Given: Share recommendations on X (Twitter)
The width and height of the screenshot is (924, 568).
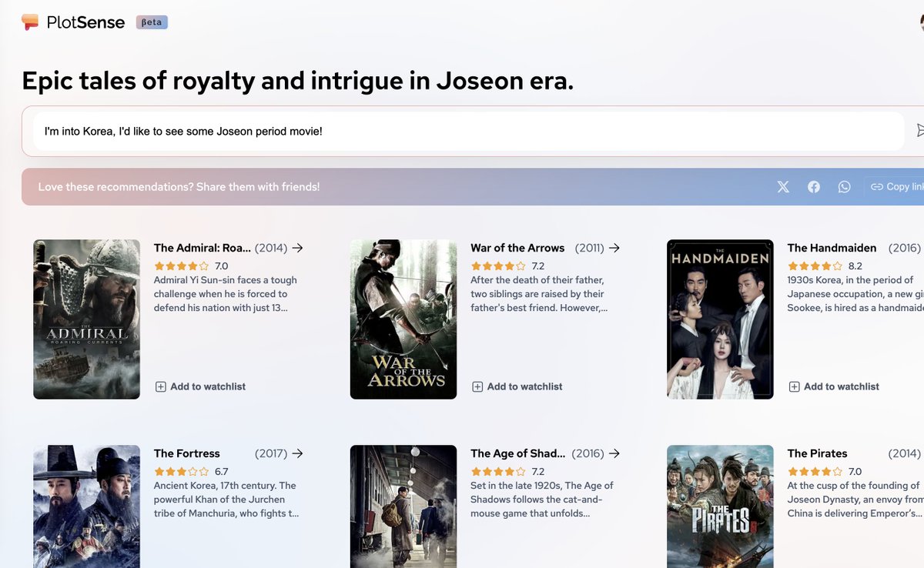Looking at the screenshot, I should [x=783, y=187].
